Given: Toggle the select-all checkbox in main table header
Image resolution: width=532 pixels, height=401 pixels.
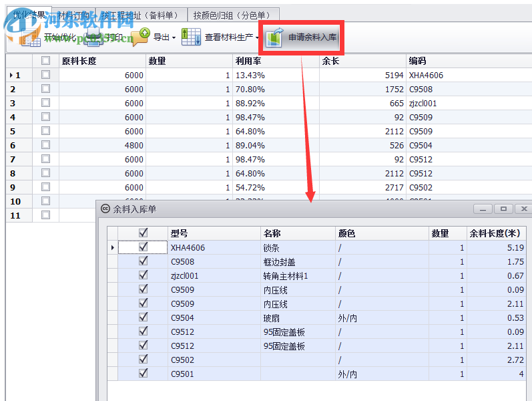Looking at the screenshot, I should coord(45,61).
